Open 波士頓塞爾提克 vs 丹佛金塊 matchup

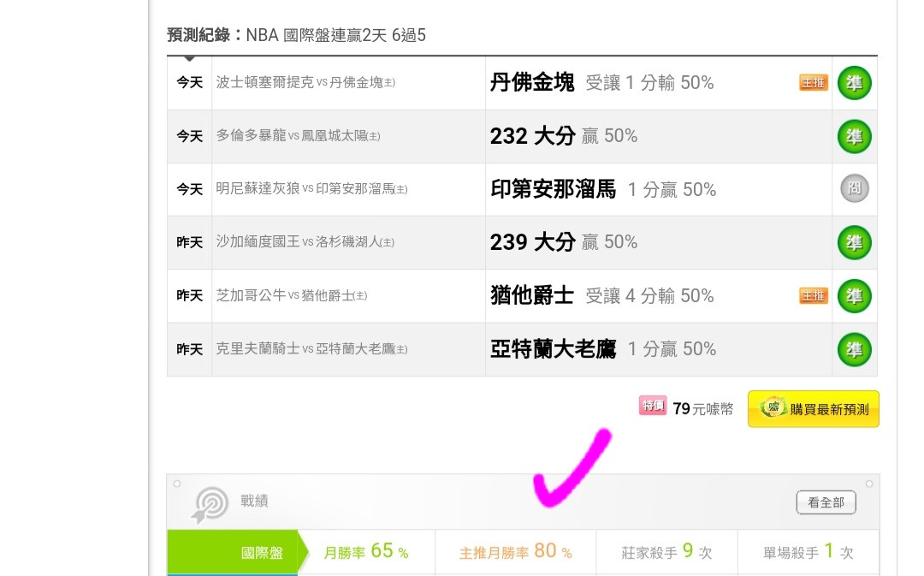pos(305,82)
